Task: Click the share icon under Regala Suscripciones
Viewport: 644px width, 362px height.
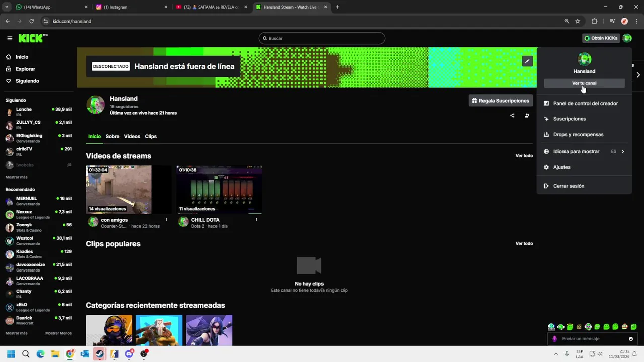Action: 512,116
